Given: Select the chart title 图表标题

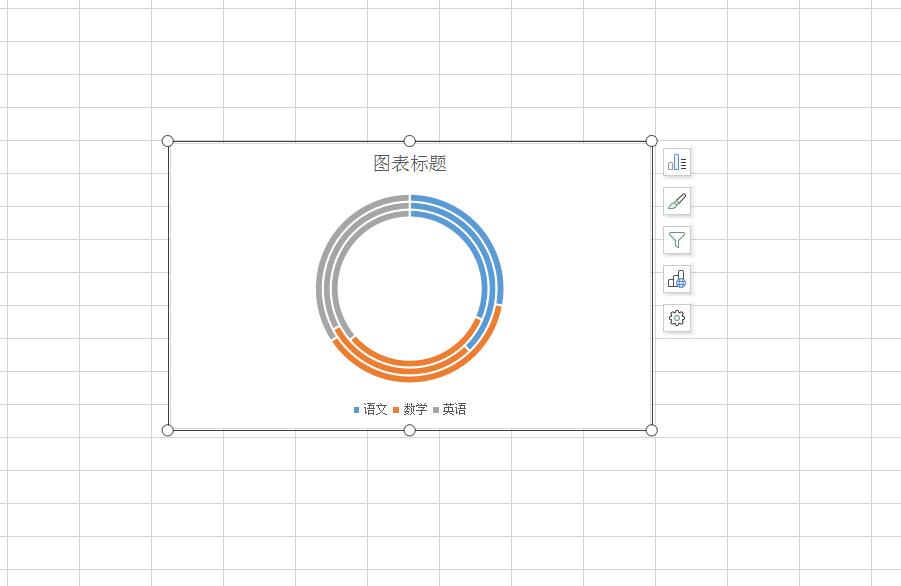Looking at the screenshot, I should pos(409,163).
